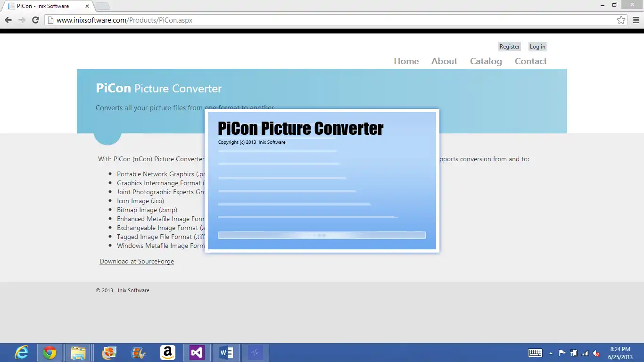Viewport: 644px width, 362px height.
Task: Click the Exchangeable Image Format list item
Action: 161,228
